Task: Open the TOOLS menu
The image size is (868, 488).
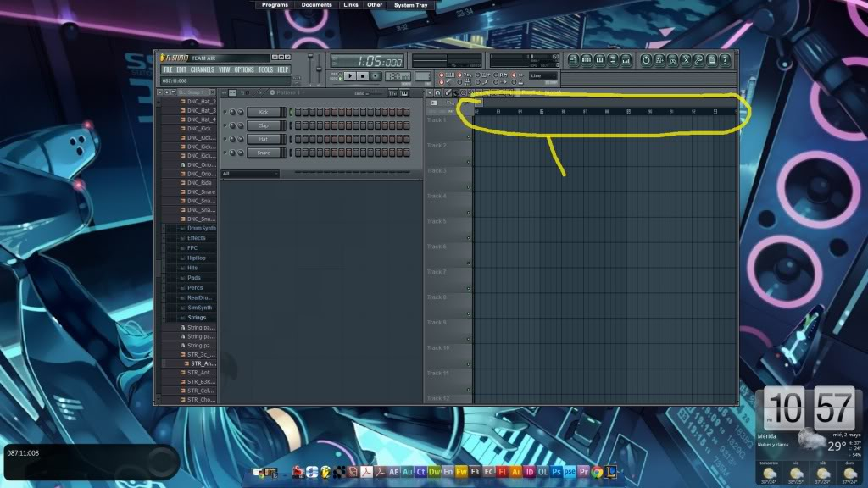Action: [x=265, y=69]
